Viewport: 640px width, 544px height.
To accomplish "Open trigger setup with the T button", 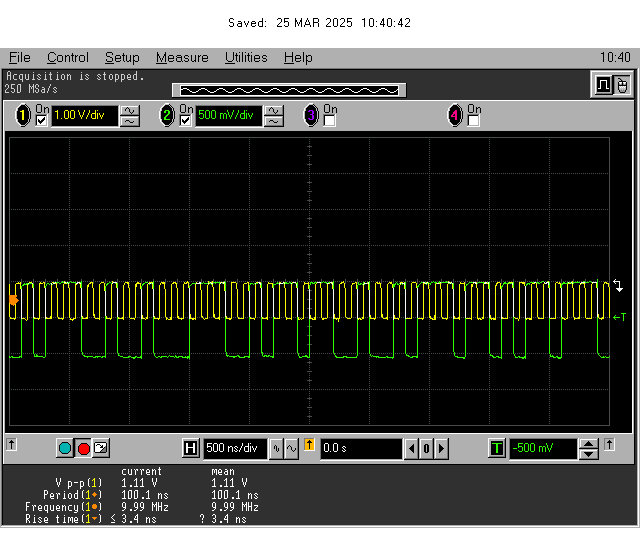I will click(497, 449).
